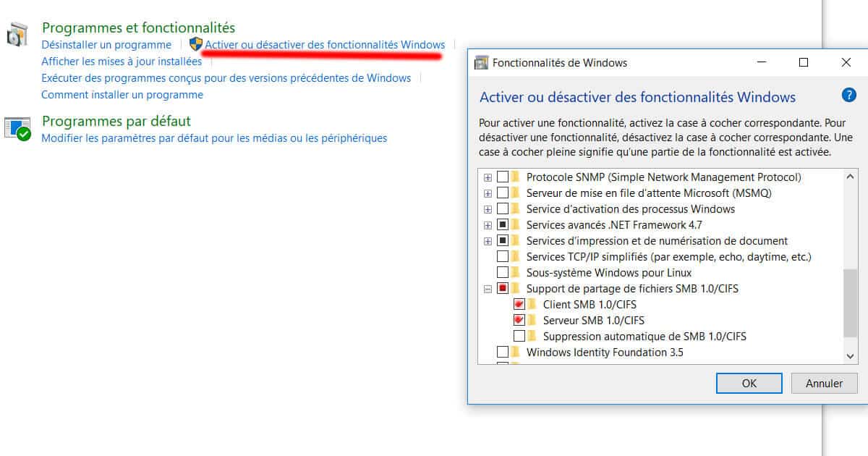
Task: Enable the Protocole SNMP checkbox
Action: (x=503, y=177)
